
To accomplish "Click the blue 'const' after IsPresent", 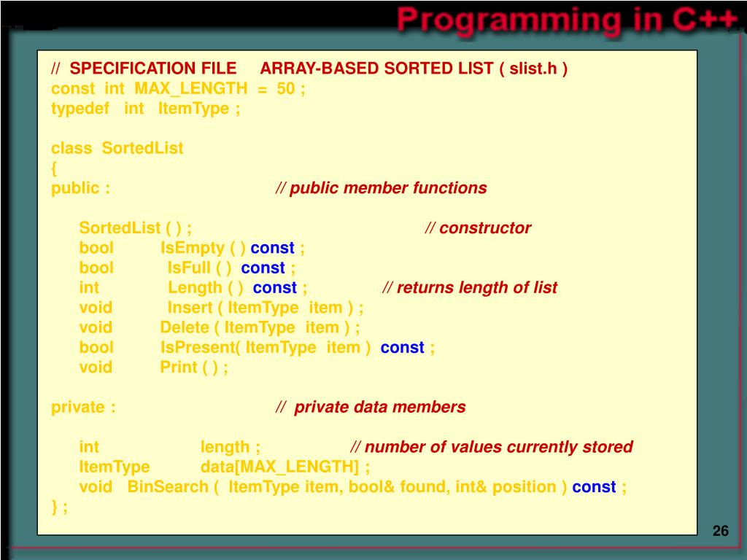I will point(402,348).
